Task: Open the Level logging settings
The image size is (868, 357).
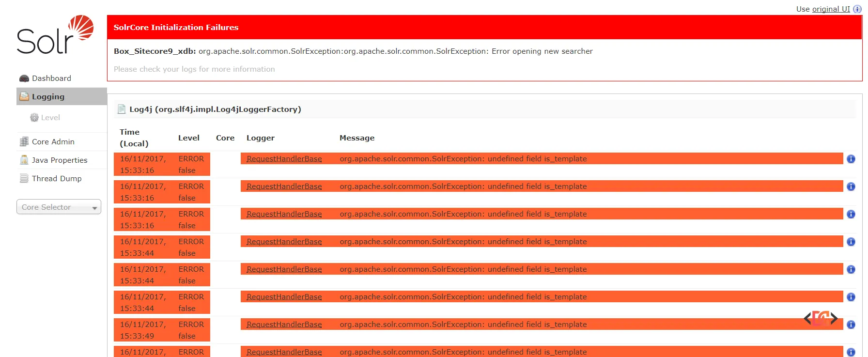Action: click(50, 118)
